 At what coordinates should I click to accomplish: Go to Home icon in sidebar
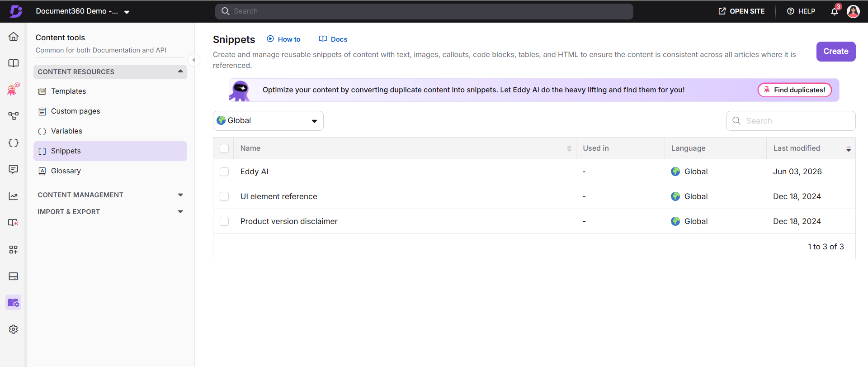tap(14, 37)
